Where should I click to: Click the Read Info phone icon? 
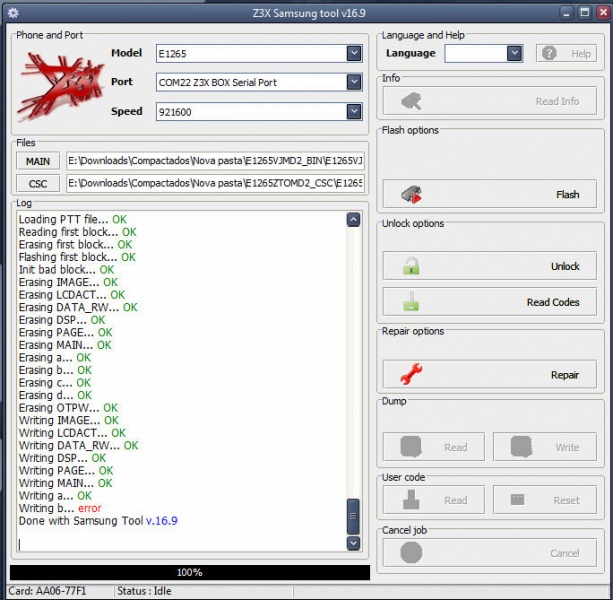coord(411,101)
